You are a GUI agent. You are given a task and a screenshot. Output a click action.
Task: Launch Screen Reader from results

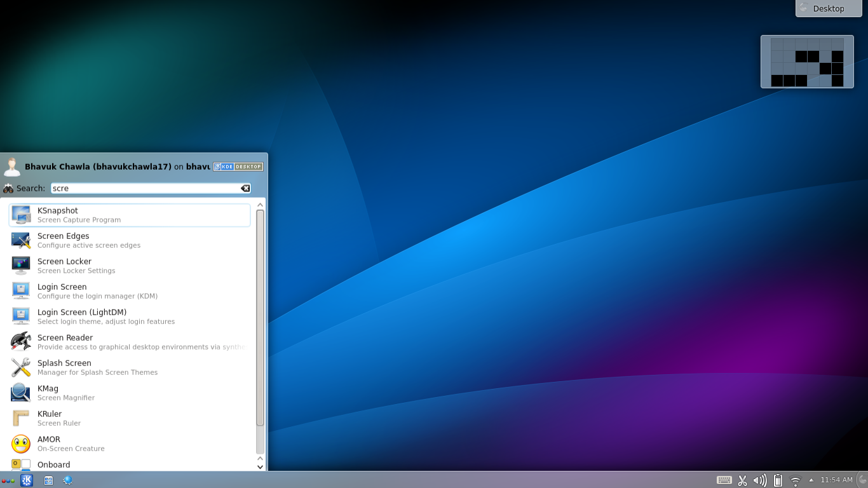click(x=130, y=342)
